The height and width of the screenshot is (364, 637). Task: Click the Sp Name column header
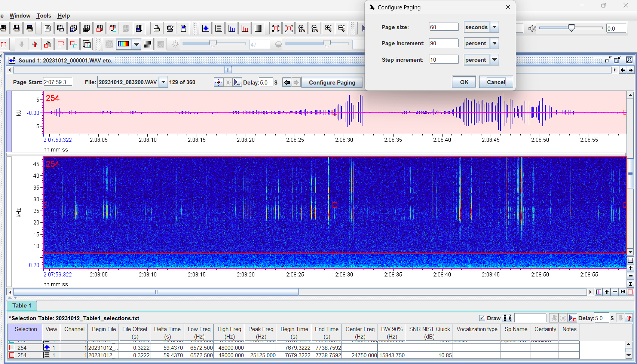pos(516,332)
